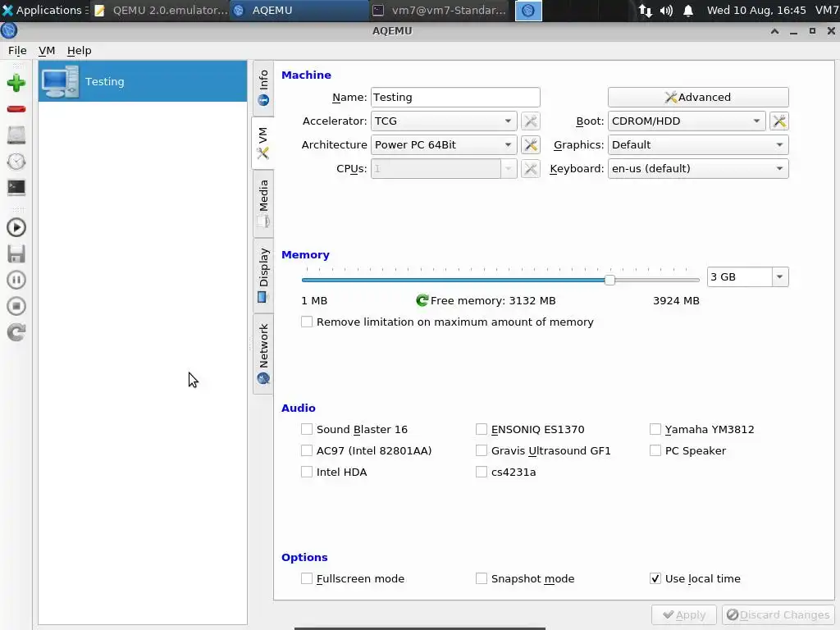This screenshot has width=840, height=630.
Task: Check the cs4231a audio option
Action: [481, 472]
